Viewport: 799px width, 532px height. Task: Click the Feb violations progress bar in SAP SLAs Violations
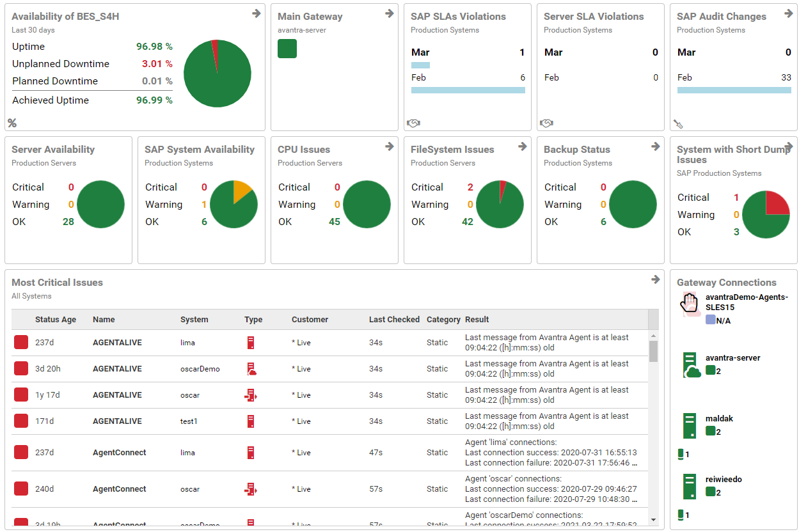[x=468, y=90]
